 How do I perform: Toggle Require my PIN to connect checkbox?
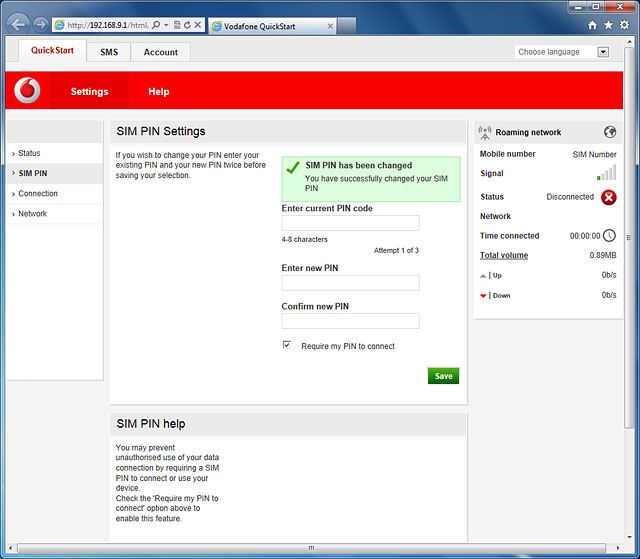(x=287, y=345)
